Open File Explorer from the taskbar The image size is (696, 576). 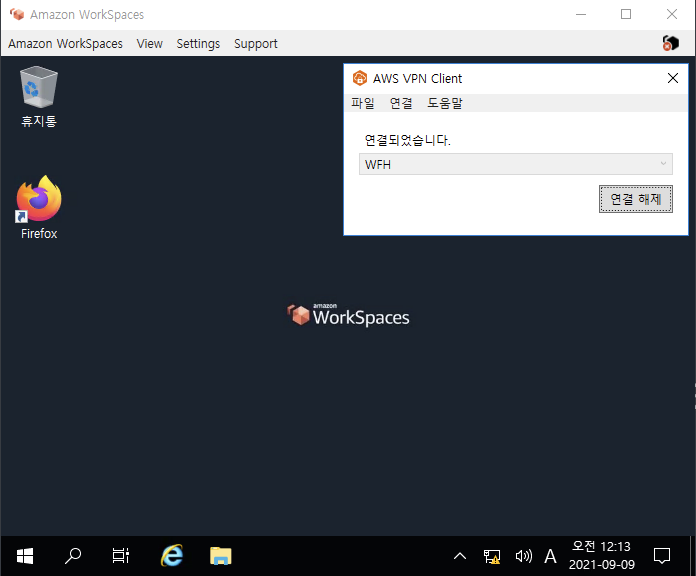coord(221,556)
